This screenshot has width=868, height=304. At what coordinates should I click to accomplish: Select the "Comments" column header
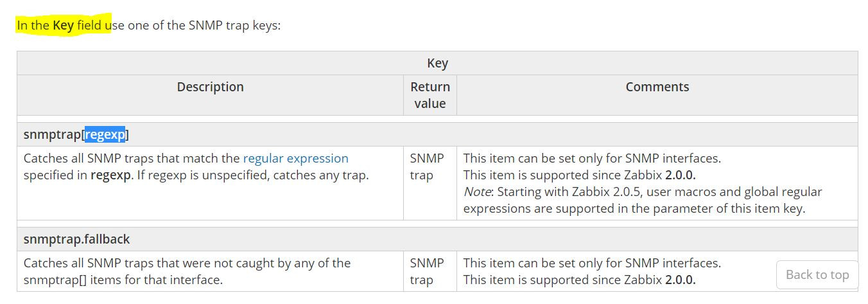point(657,87)
